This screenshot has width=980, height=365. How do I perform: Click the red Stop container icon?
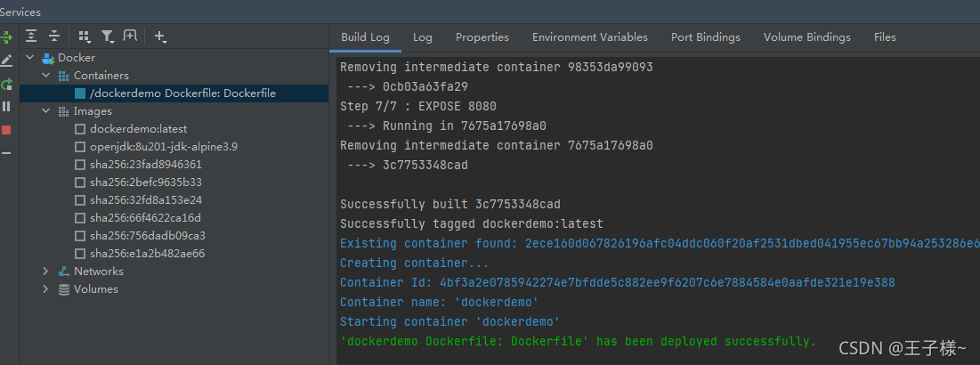(x=6, y=130)
